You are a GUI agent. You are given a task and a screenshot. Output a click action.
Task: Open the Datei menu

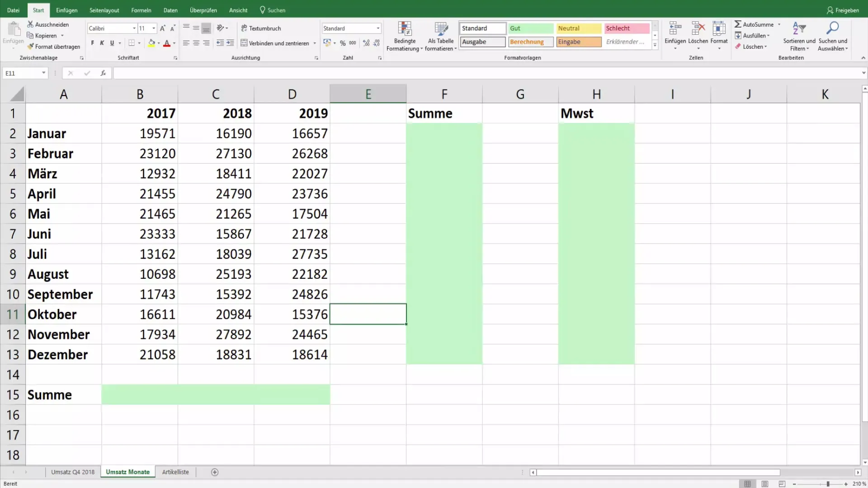(14, 10)
